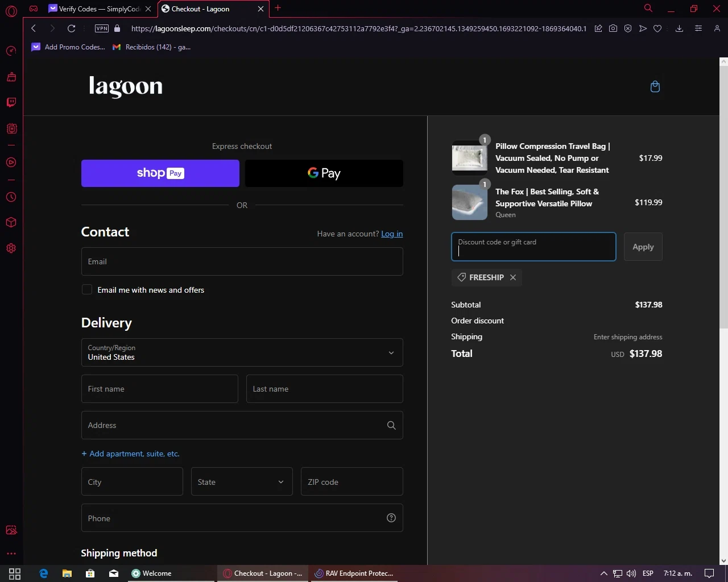Focus the Phone input field
728x582 pixels.
coord(242,518)
